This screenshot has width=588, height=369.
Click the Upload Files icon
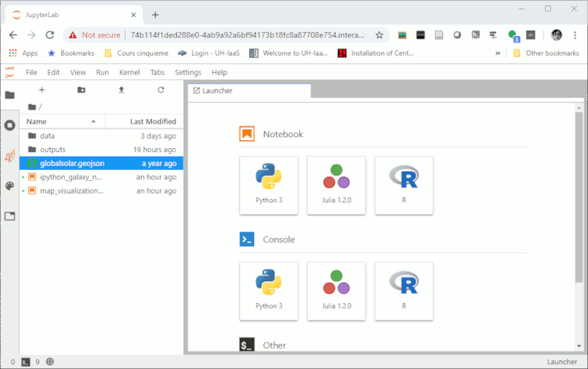pos(121,90)
